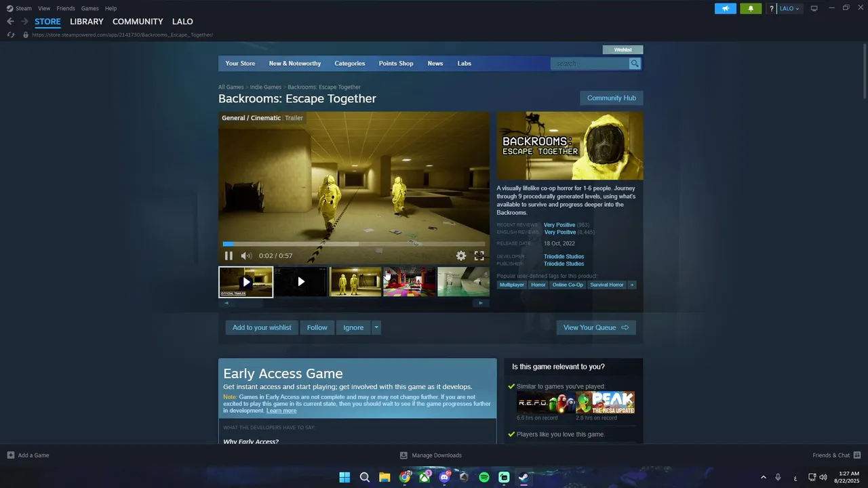Screen dimensions: 868x488
Task: Open Categories menu
Action: (349, 64)
